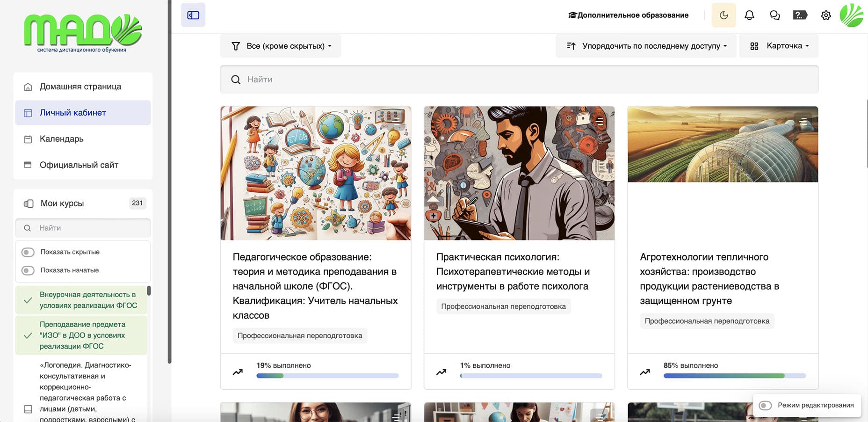Click the 231 course count badge
The width and height of the screenshot is (868, 422).
pyautogui.click(x=137, y=203)
